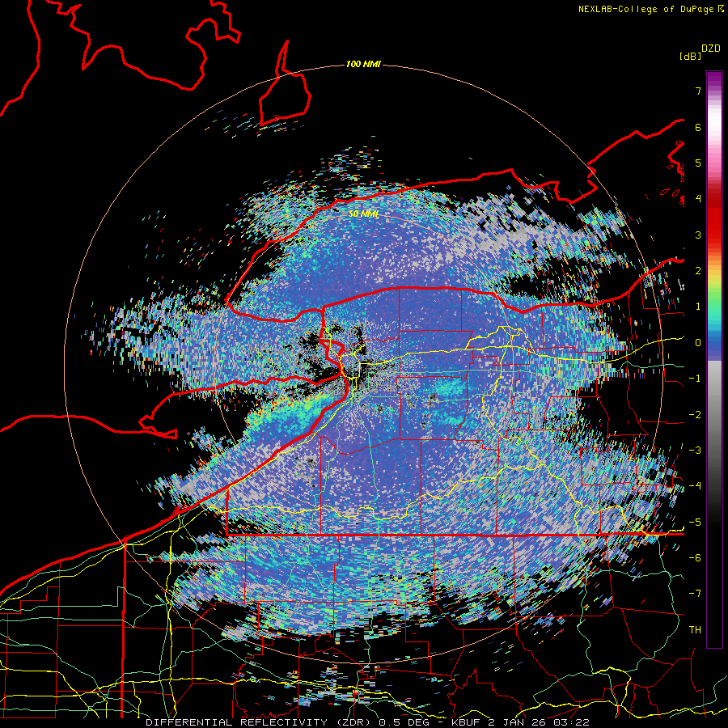Click the [dB] units label

tap(691, 56)
